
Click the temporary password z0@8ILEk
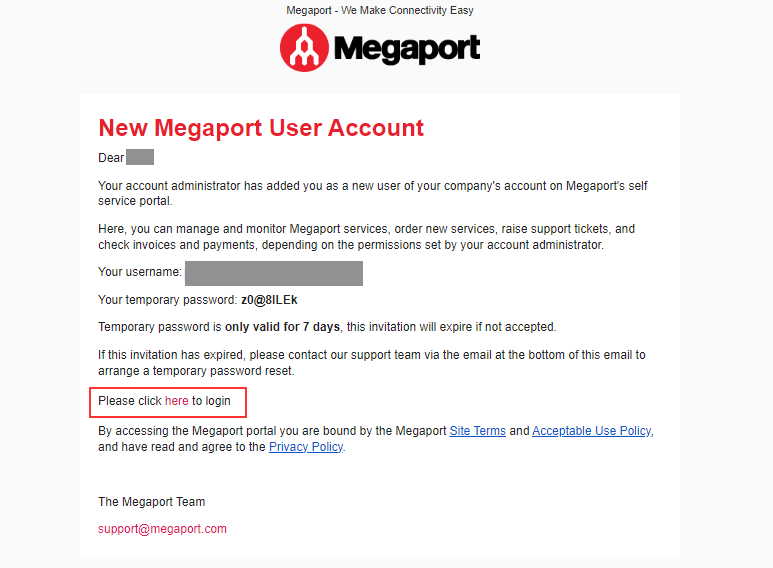point(269,300)
